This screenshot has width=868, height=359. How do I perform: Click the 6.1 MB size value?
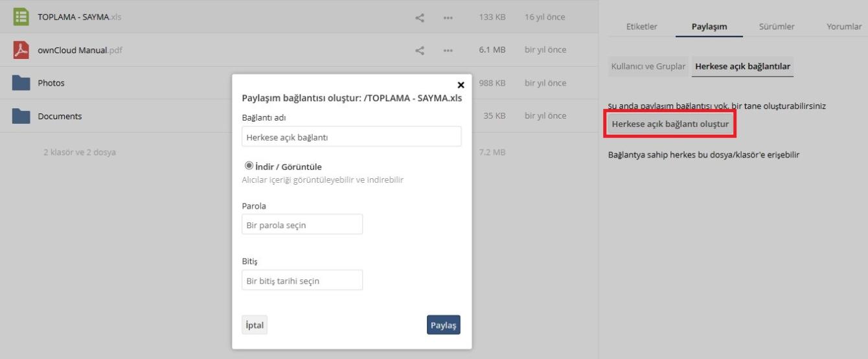[x=492, y=50]
